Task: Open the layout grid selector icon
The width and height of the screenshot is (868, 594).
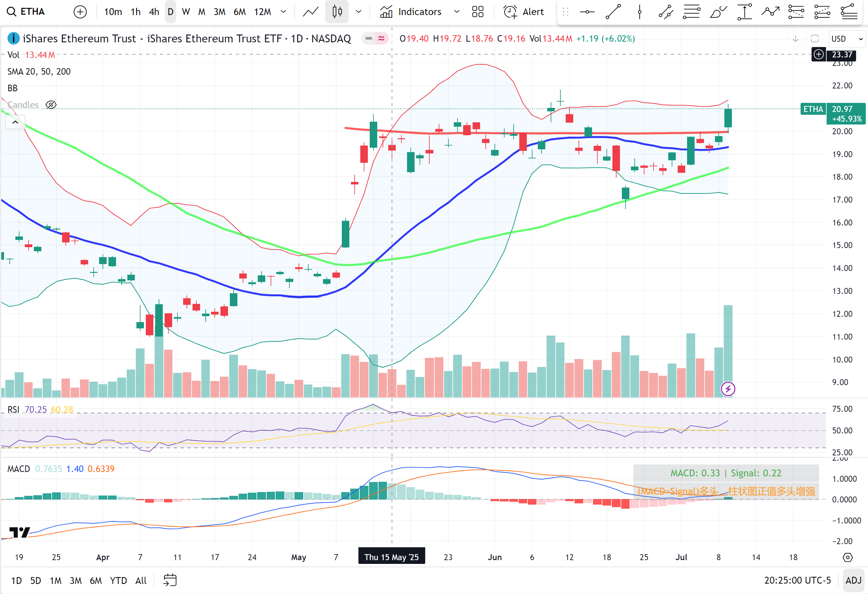Action: pos(477,12)
